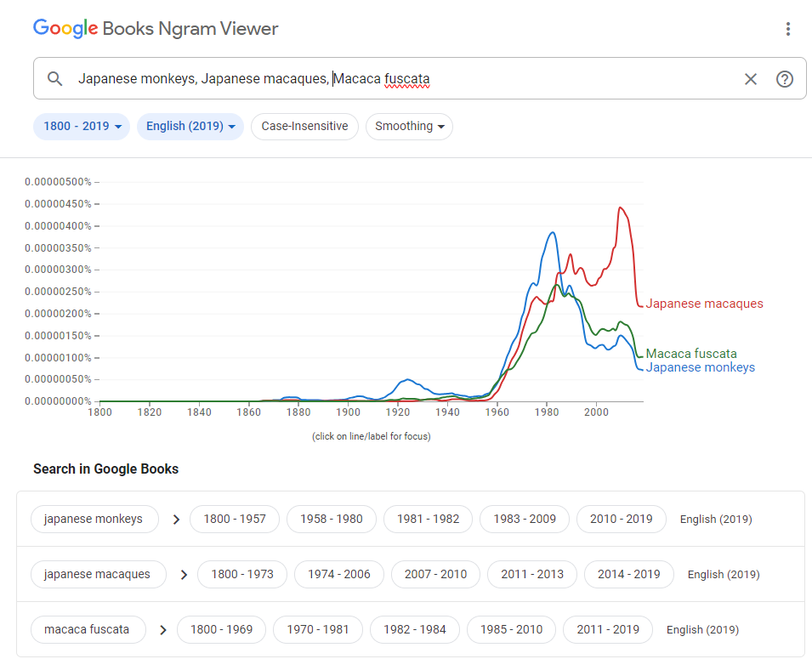Click chevron arrow beside macaca fuscata
Screen dimensions: 812x659
coord(163,630)
